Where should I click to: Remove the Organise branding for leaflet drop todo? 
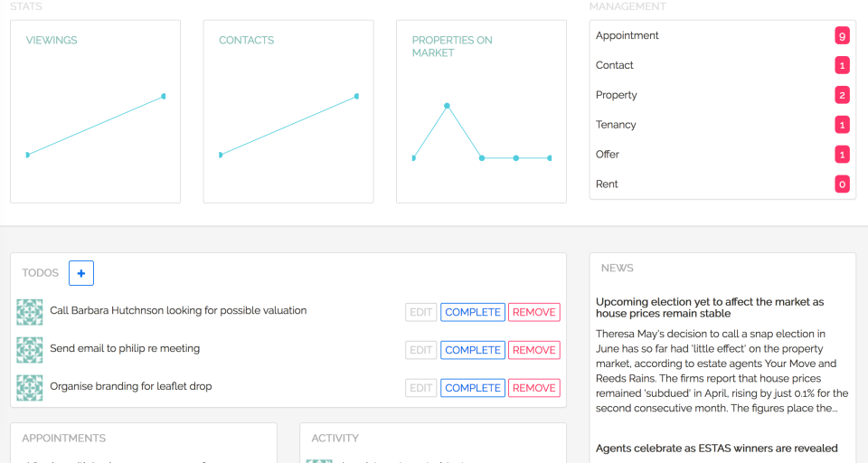(533, 388)
